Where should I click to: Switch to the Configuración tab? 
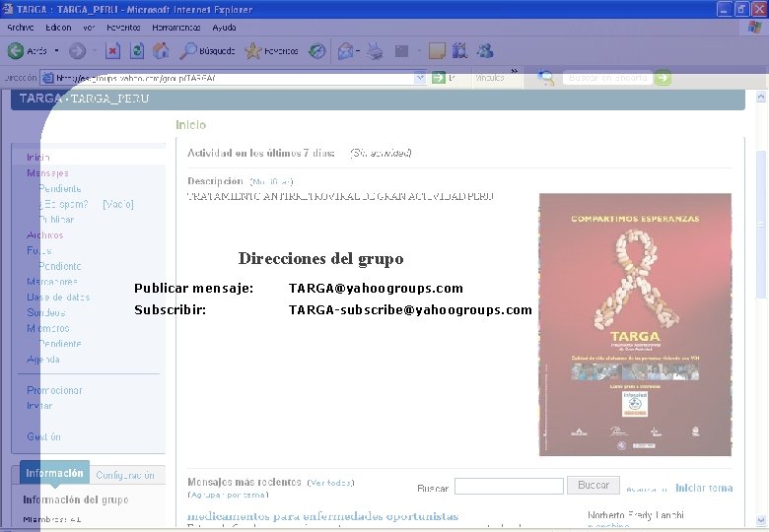coord(125,475)
